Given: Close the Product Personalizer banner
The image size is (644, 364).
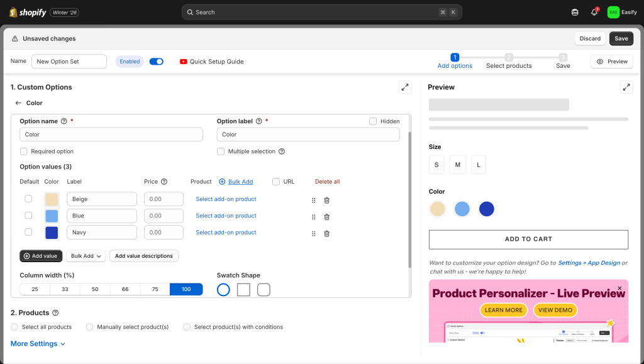Looking at the screenshot, I should pyautogui.click(x=619, y=289).
